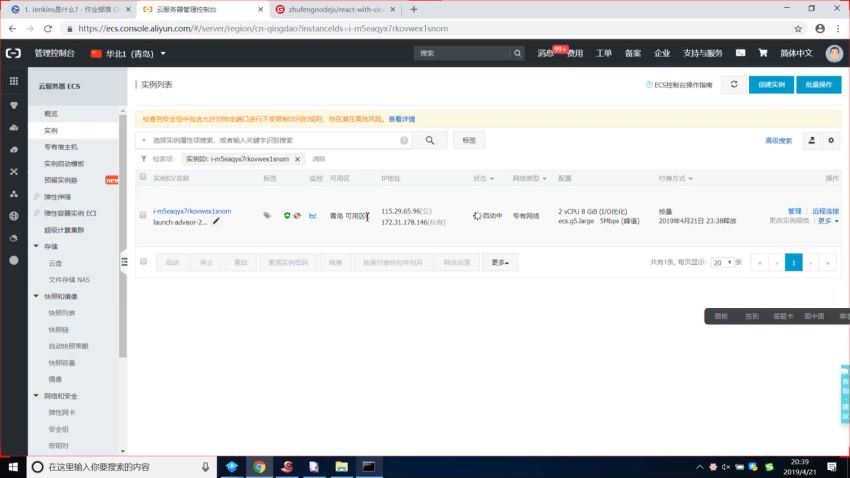Click green security shield icon in row
This screenshot has width=850, height=478.
point(287,215)
